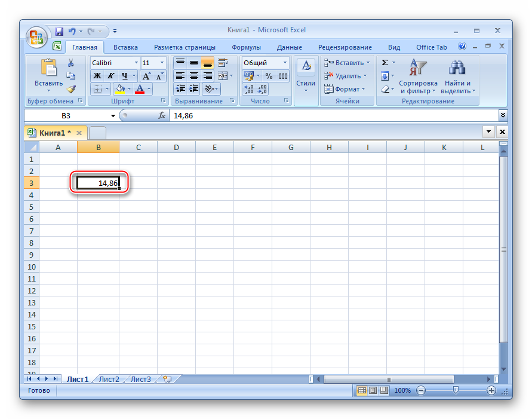Open the Общий number format dropdown
Screen dimensions: 532x419
pyautogui.click(x=285, y=63)
